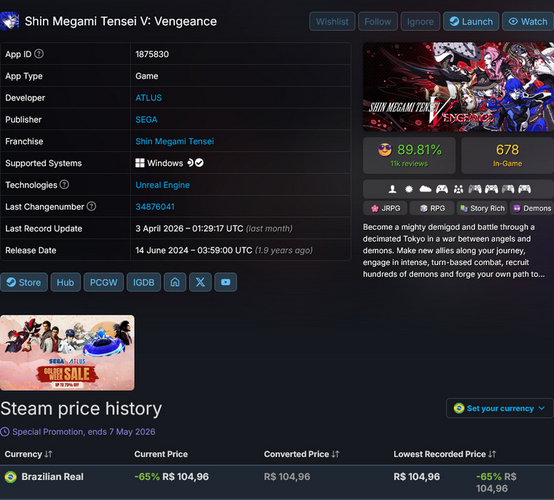Open the 89.81% review rating box
The height and width of the screenshot is (500, 554).
click(409, 155)
